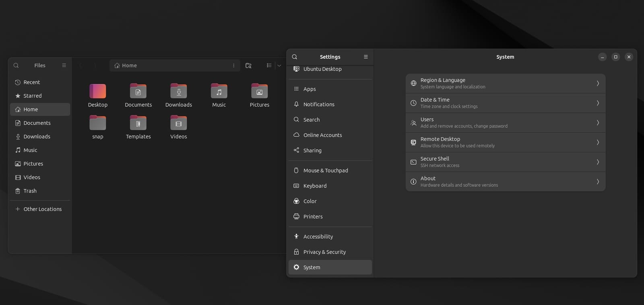The width and height of the screenshot is (644, 305).
Task: Click the search icon in Files sidebar header
Action: click(x=16, y=66)
